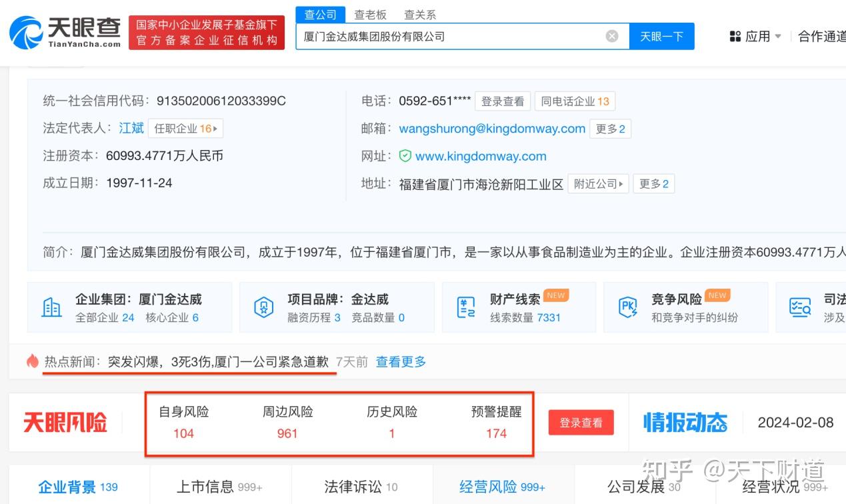Switch to the 查老板 search tab
The width and height of the screenshot is (846, 504).
coord(371,14)
